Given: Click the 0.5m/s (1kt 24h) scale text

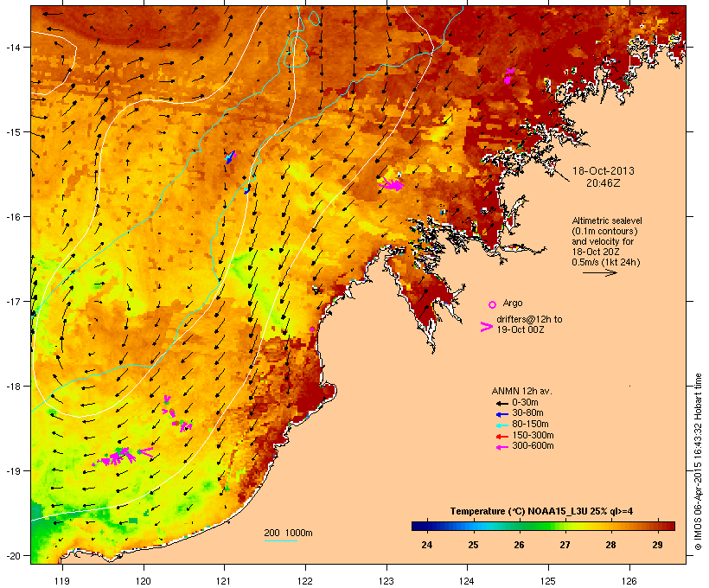Looking at the screenshot, I should tap(606, 262).
